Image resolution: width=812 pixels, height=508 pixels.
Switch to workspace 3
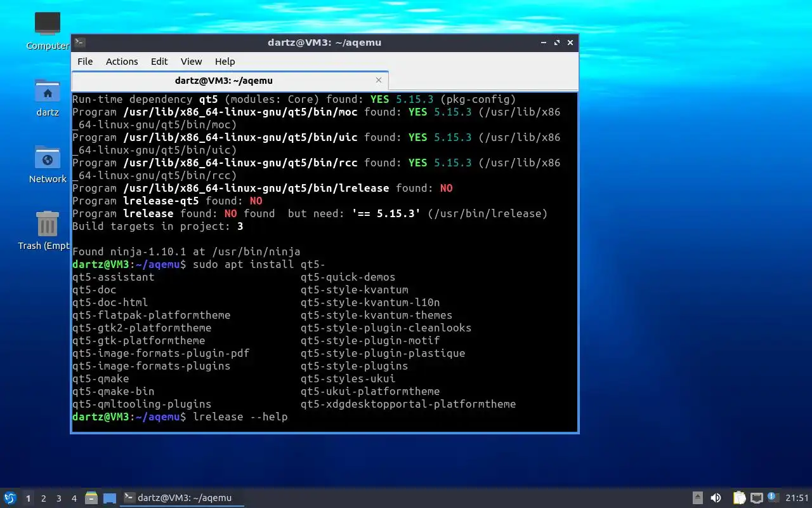click(59, 498)
